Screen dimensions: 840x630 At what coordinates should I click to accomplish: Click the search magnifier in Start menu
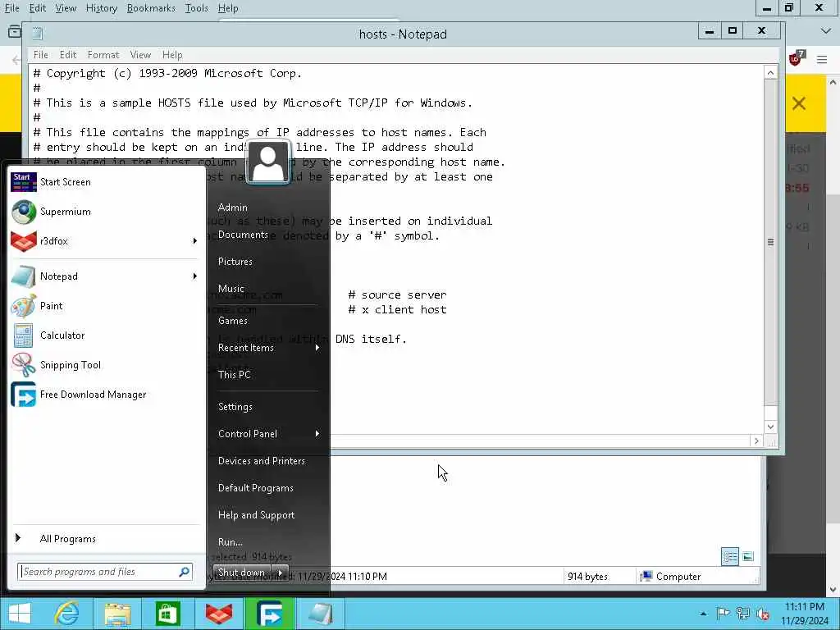[x=185, y=572]
